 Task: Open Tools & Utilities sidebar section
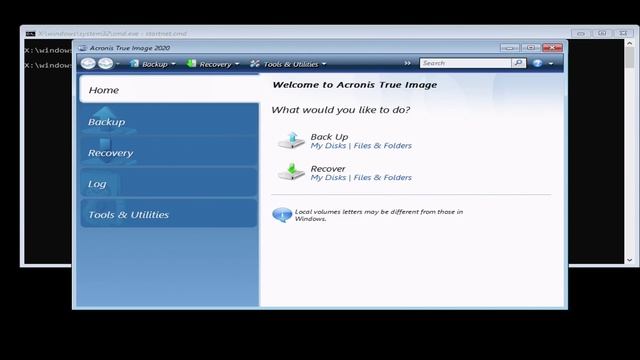tap(169, 214)
